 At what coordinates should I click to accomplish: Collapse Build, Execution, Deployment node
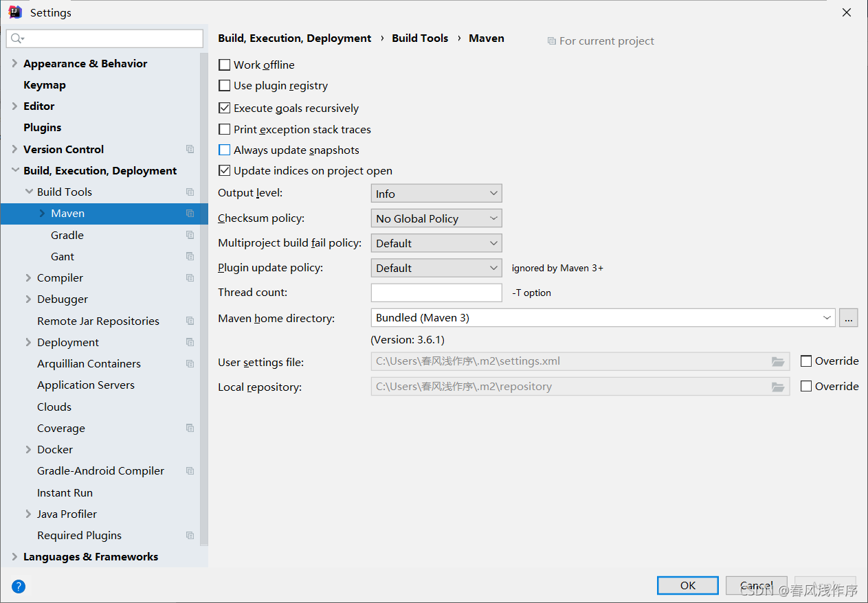point(14,170)
